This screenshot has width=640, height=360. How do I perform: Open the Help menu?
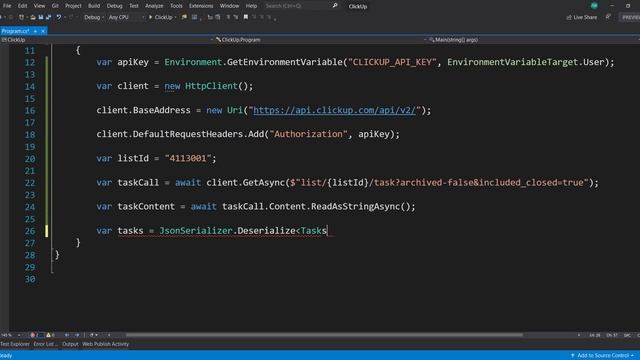(x=251, y=6)
